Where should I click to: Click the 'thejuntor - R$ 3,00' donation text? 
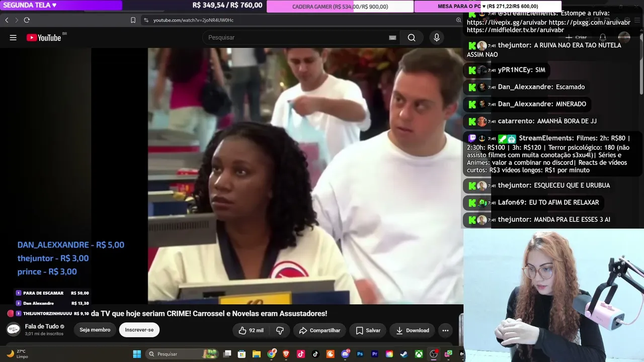click(x=53, y=258)
